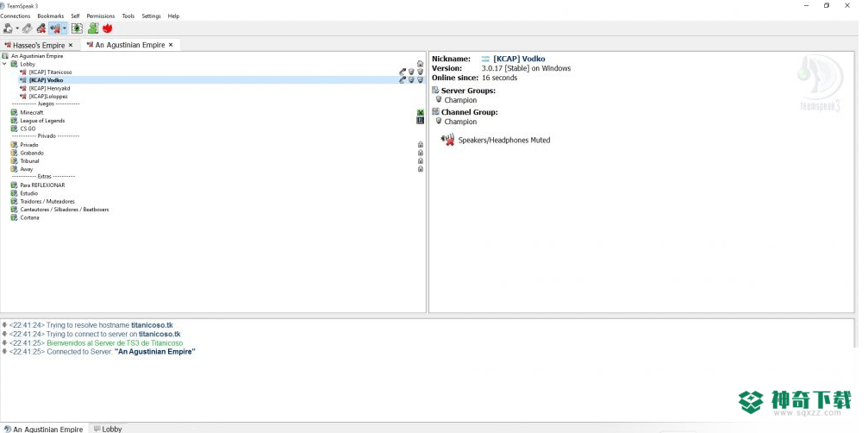Click muted status icon beside Henryakd
This screenshot has height=433, width=868.
tap(22, 88)
